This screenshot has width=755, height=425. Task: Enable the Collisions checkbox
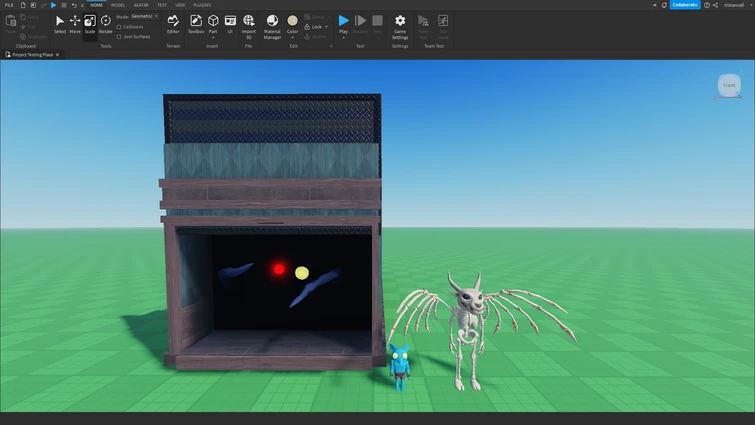pyautogui.click(x=120, y=27)
